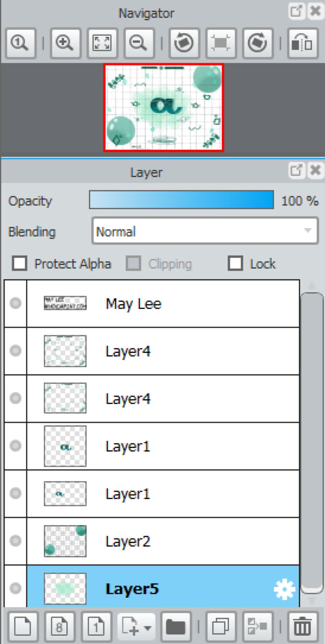Screen dimensions: 325x644
Task: Fit canvas to window icon
Action: coord(102,43)
